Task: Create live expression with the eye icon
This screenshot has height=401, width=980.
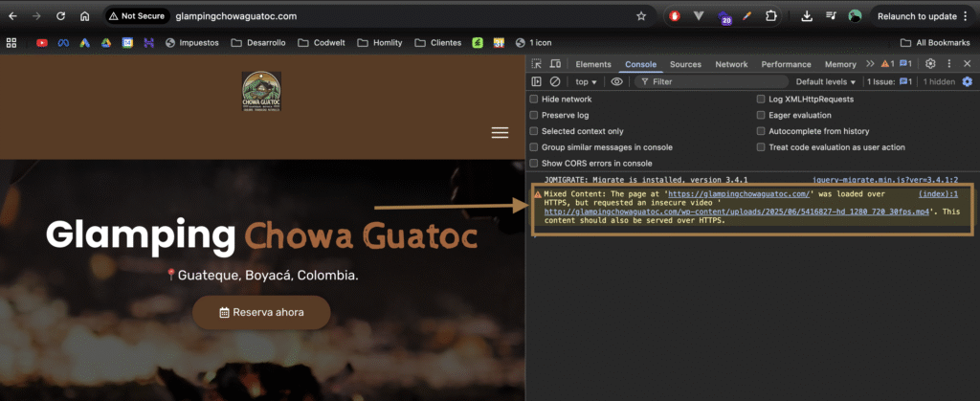Action: click(x=616, y=82)
